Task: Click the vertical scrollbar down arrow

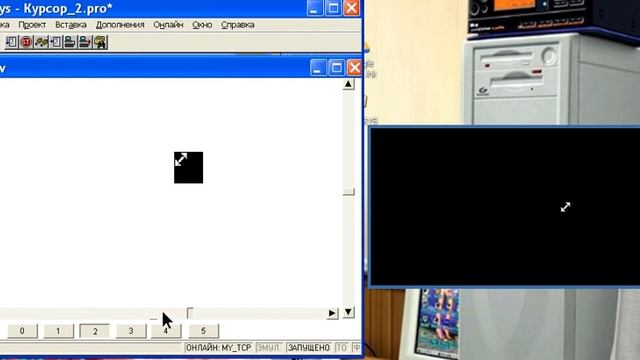Action: click(x=348, y=312)
